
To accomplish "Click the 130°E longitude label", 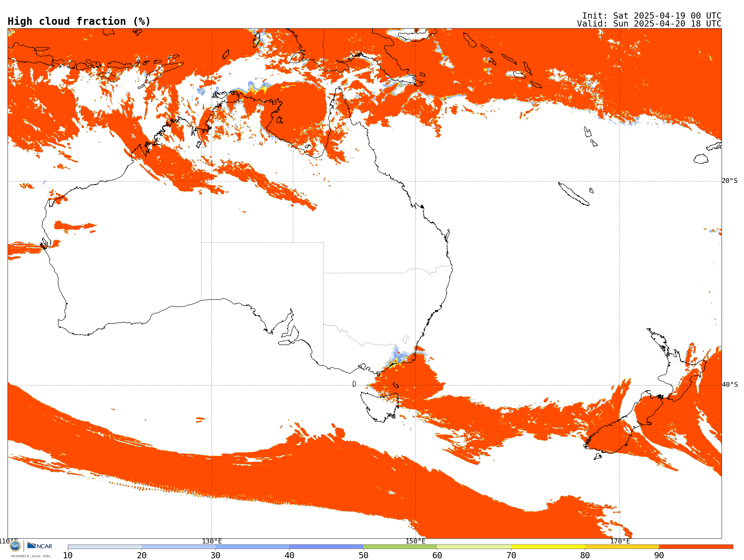I will click(212, 541).
